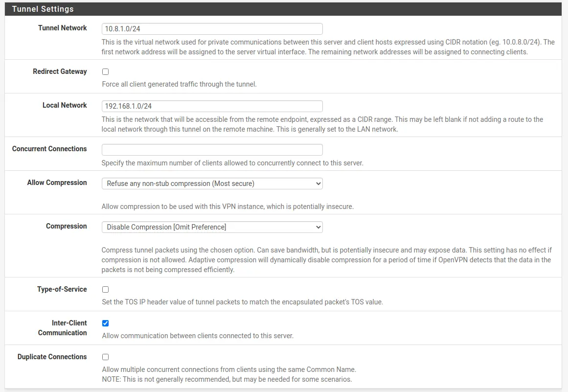This screenshot has height=392, width=568.
Task: Open the Allow Compression dropdown
Action: 212,184
